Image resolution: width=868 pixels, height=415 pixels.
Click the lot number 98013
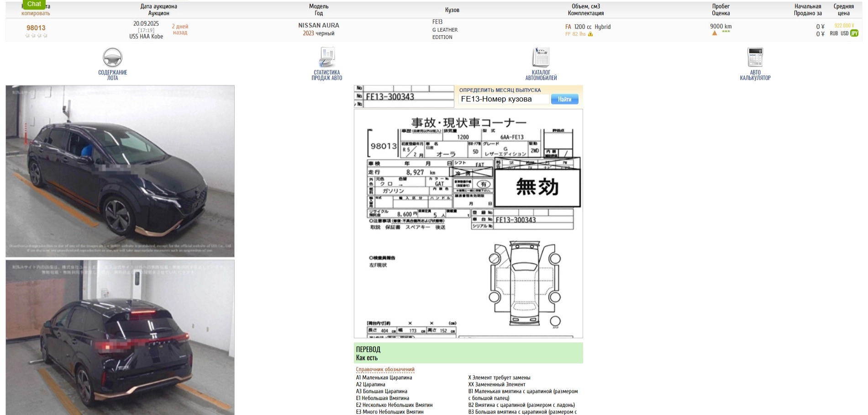point(36,28)
